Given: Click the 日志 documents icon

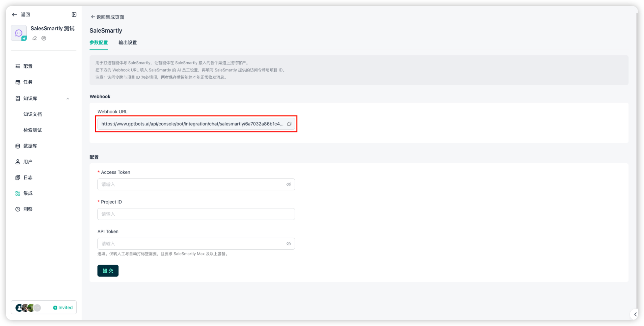Looking at the screenshot, I should (x=18, y=177).
